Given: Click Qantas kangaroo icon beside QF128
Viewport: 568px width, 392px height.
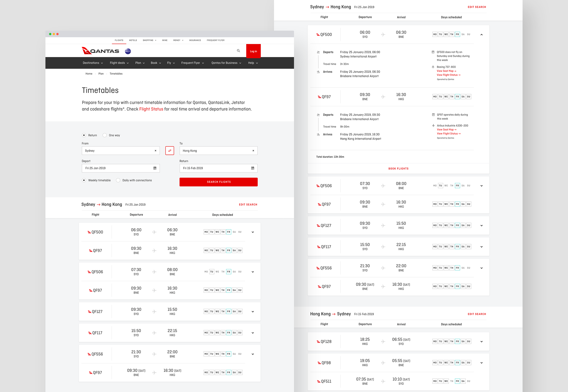Looking at the screenshot, I should click(x=318, y=342).
